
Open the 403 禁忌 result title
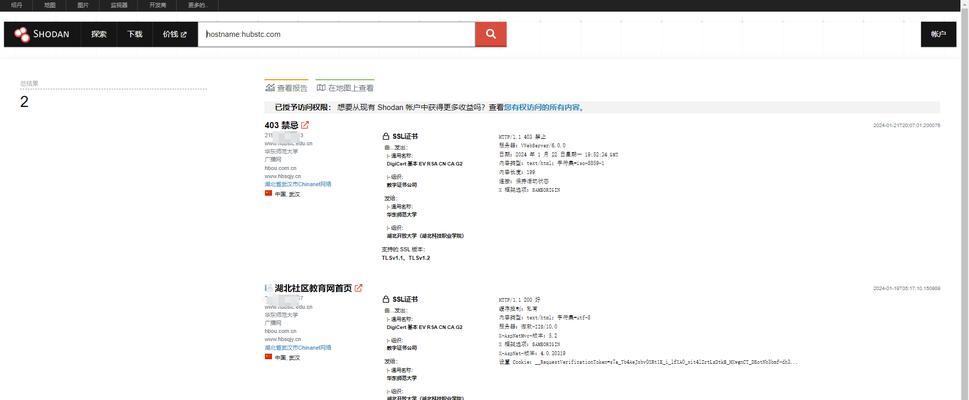click(x=282, y=125)
